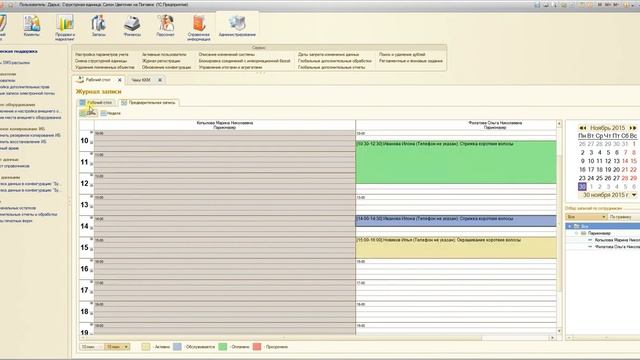640x360 pixels.
Task: Open the Администрирование section
Action: tap(237, 26)
